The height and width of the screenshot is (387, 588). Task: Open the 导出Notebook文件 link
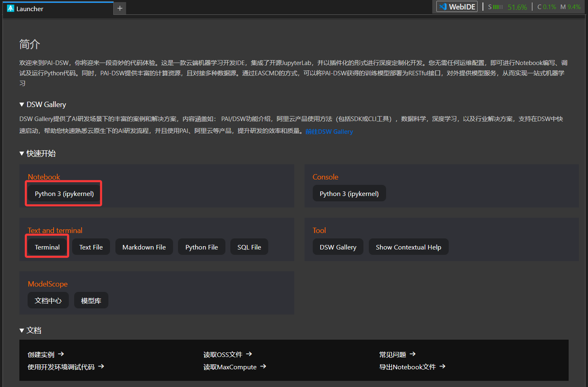tap(408, 367)
